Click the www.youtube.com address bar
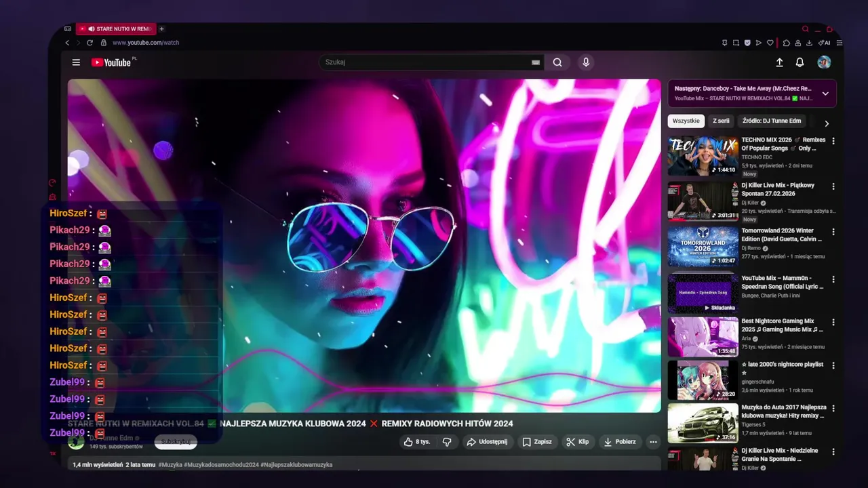Screen dimensions: 868x488 [146, 43]
